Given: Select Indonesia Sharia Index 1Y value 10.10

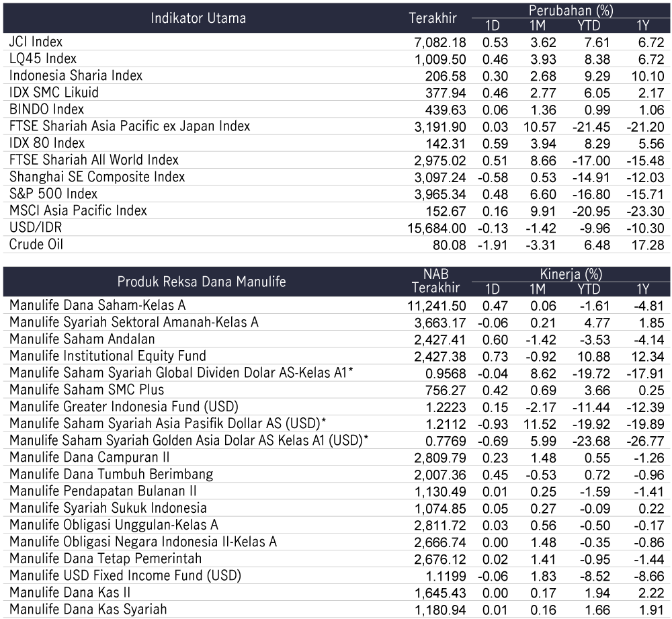Looking at the screenshot, I should pyautogui.click(x=648, y=77).
